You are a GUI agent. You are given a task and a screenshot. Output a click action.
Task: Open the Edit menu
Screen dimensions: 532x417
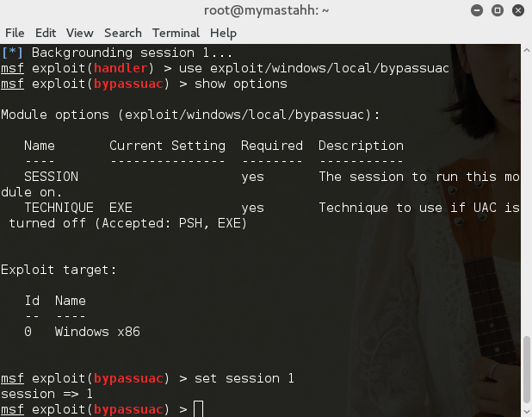click(x=46, y=33)
